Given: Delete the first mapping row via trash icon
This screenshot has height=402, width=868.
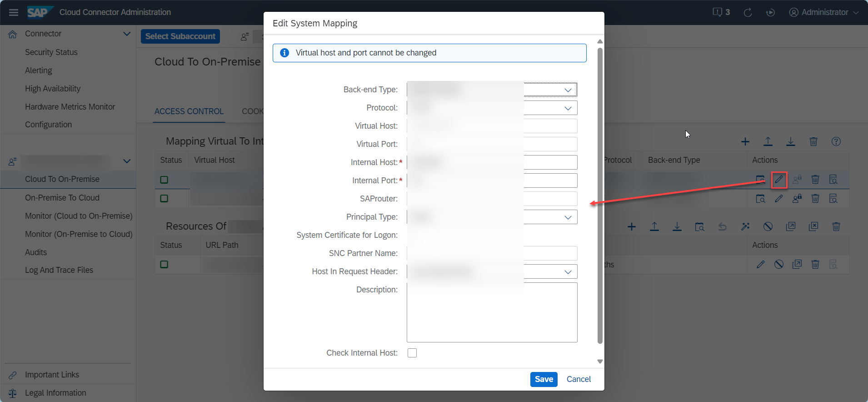Looking at the screenshot, I should pos(815,180).
